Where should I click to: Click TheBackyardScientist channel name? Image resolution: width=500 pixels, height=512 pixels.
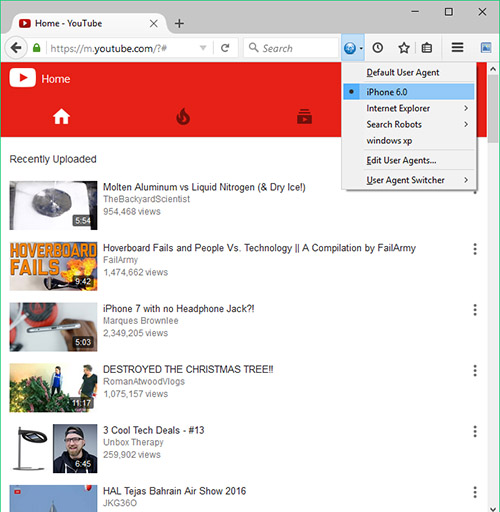coord(146,199)
